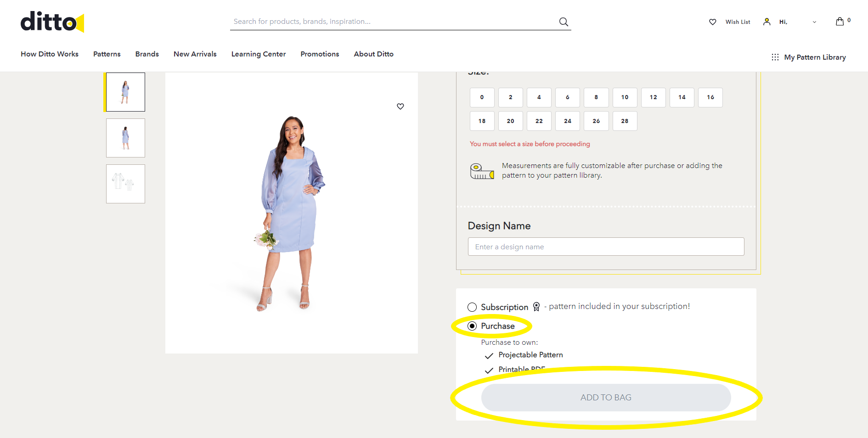Screen dimensions: 868x438
Task: Add the dress to wishlist via heart
Action: (400, 107)
